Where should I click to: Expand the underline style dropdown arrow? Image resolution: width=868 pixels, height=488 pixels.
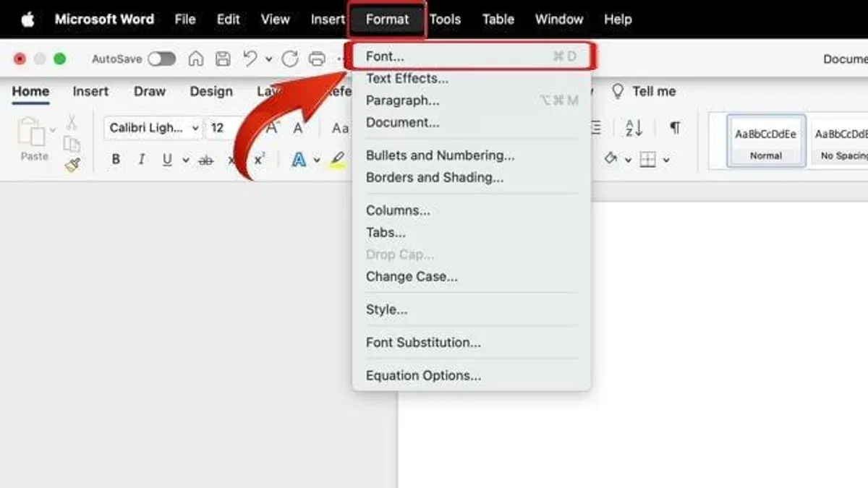coord(186,160)
